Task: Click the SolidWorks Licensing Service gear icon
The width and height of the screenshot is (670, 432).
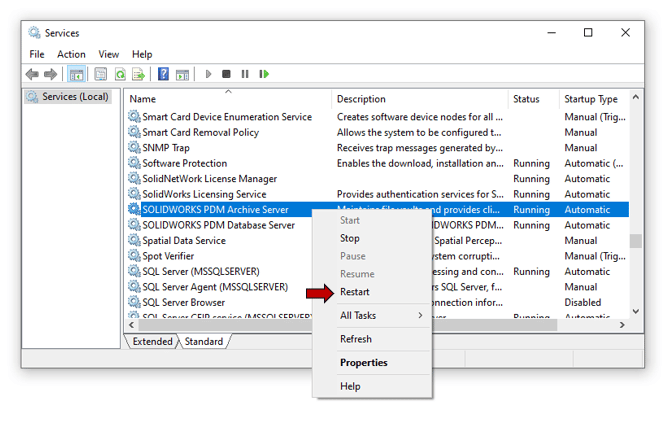Action: coord(134,194)
